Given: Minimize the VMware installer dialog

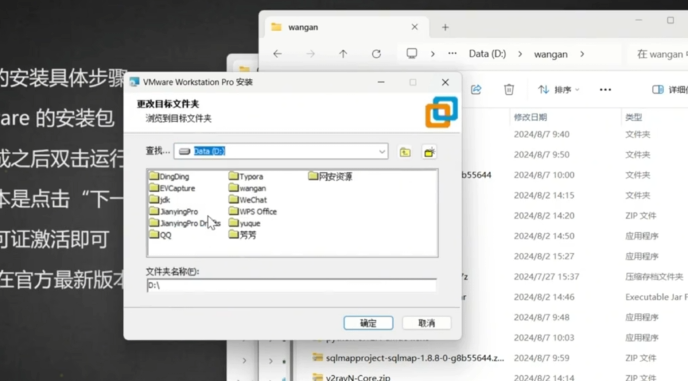Looking at the screenshot, I should (x=381, y=82).
